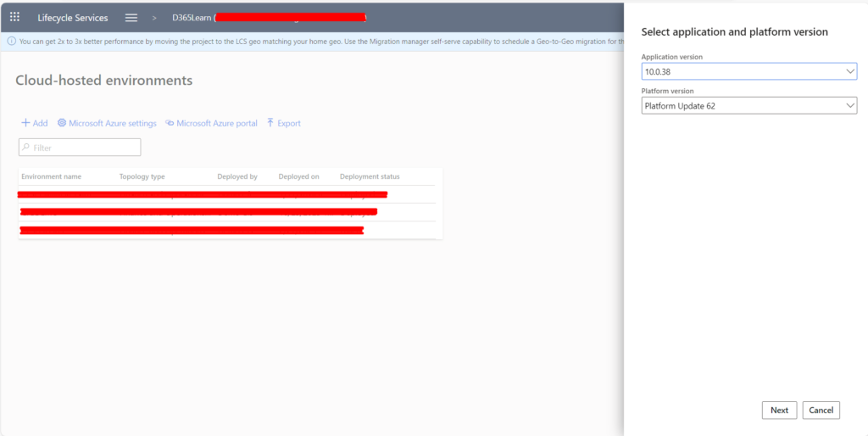Click the Application version dropdown arrow
868x436 pixels.
[850, 71]
